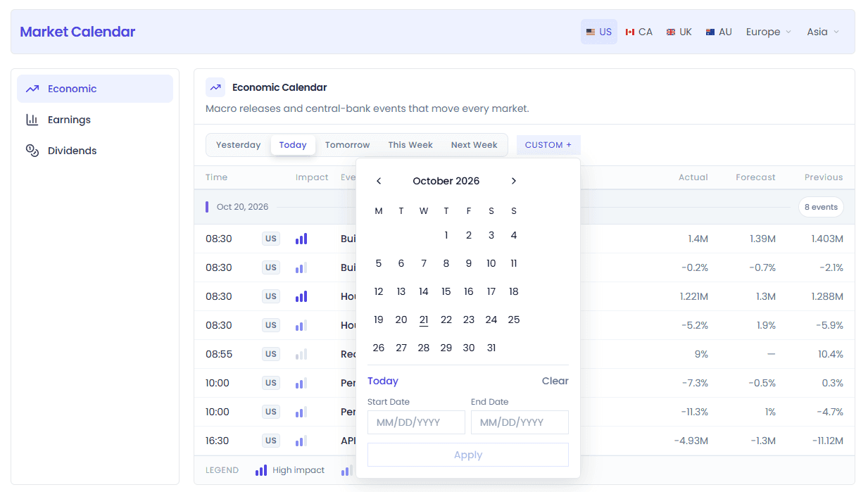Switch to the This Week tab
Screen dimensions: 868x492
click(x=410, y=145)
